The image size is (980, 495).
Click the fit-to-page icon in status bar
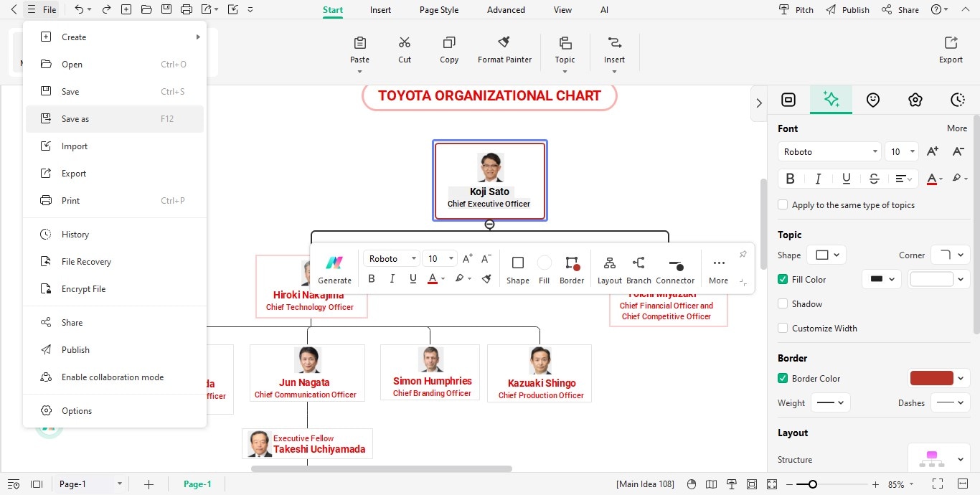(x=751, y=484)
